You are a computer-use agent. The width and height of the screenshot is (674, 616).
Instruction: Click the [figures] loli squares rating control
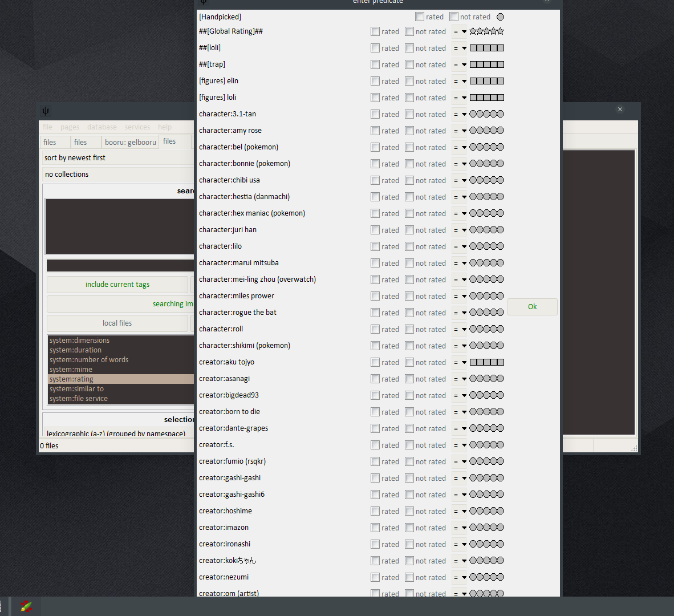coord(486,98)
